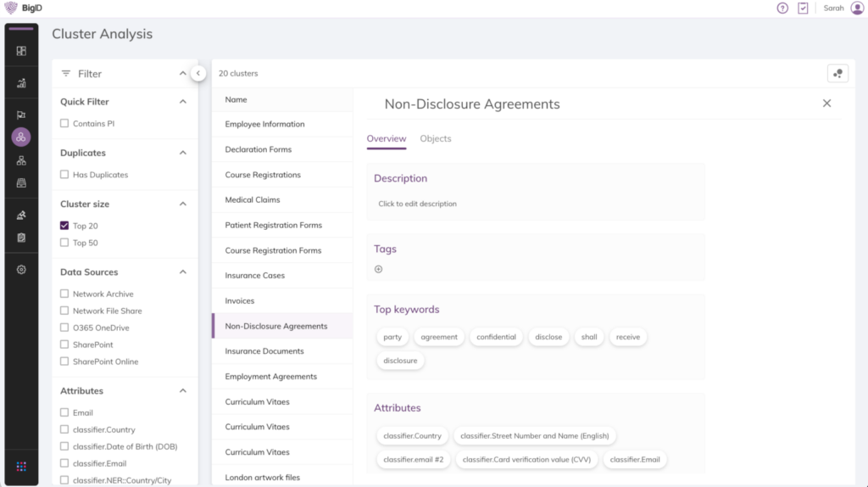Enable the Contains PI checkbox
868x487 pixels.
(64, 124)
